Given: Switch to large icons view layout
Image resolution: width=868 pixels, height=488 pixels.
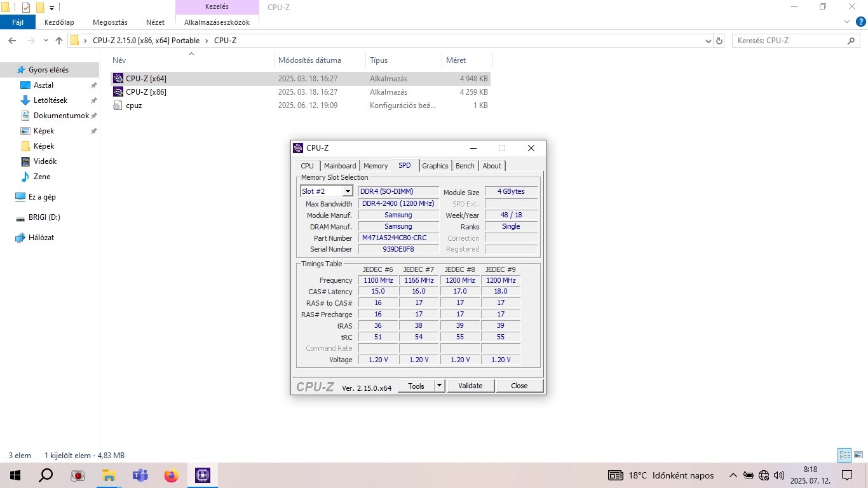Looking at the screenshot, I should (x=858, y=456).
